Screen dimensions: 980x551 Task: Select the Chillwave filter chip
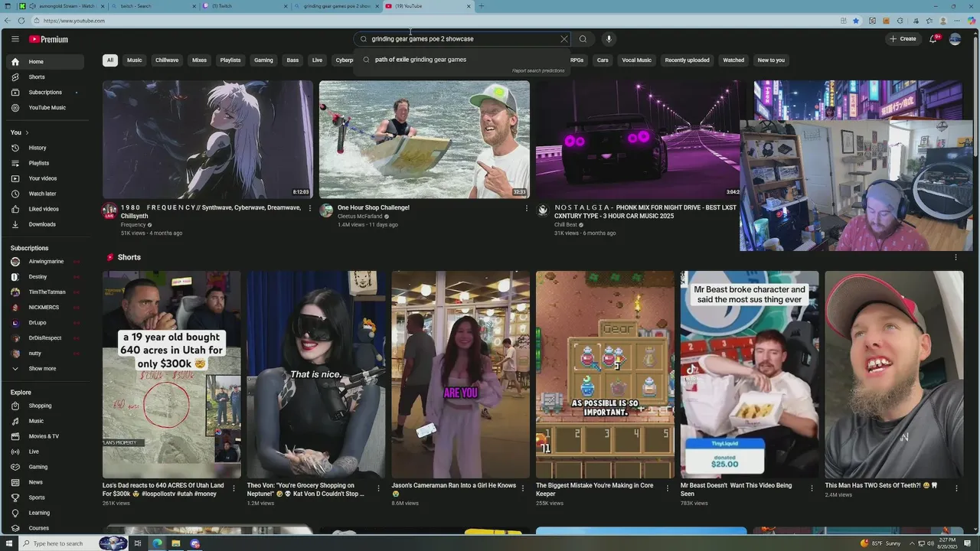coord(167,60)
